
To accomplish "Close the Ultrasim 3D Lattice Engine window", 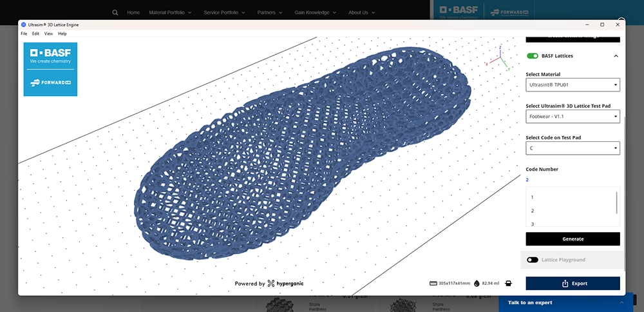I will 618,24.
